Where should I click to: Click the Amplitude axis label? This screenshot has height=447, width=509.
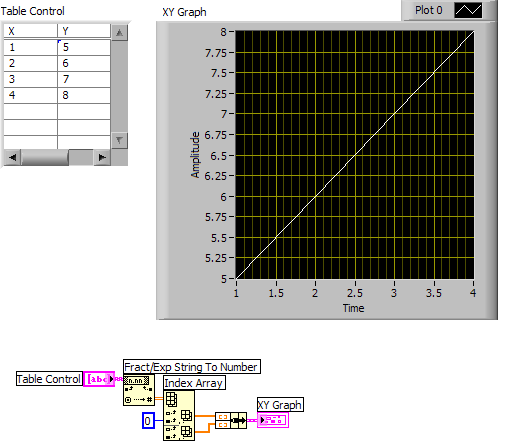coord(195,155)
